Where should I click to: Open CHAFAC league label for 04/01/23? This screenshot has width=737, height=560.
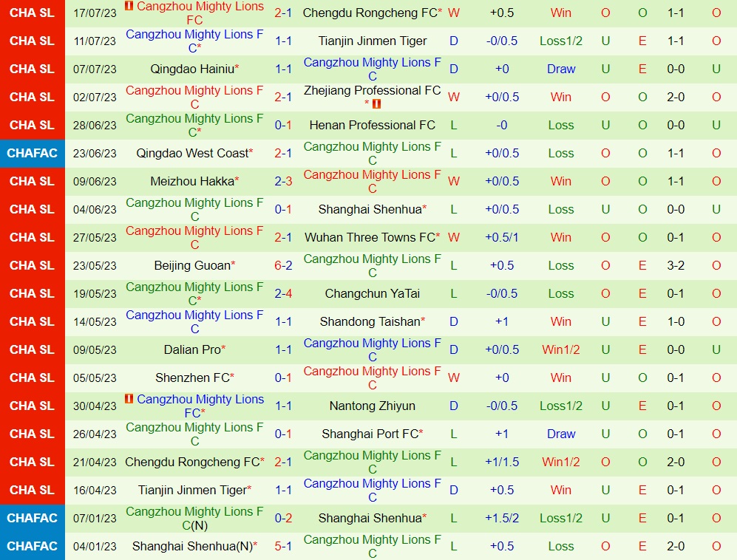coord(32,546)
